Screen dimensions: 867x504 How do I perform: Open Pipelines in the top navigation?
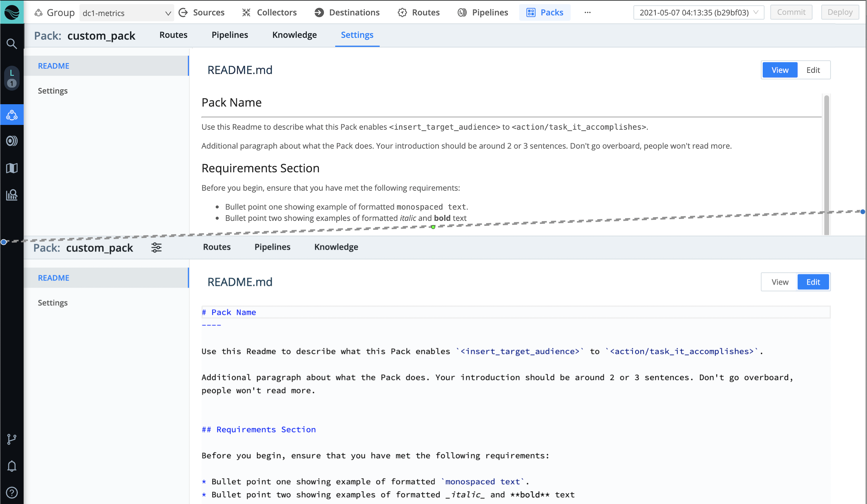pos(483,12)
